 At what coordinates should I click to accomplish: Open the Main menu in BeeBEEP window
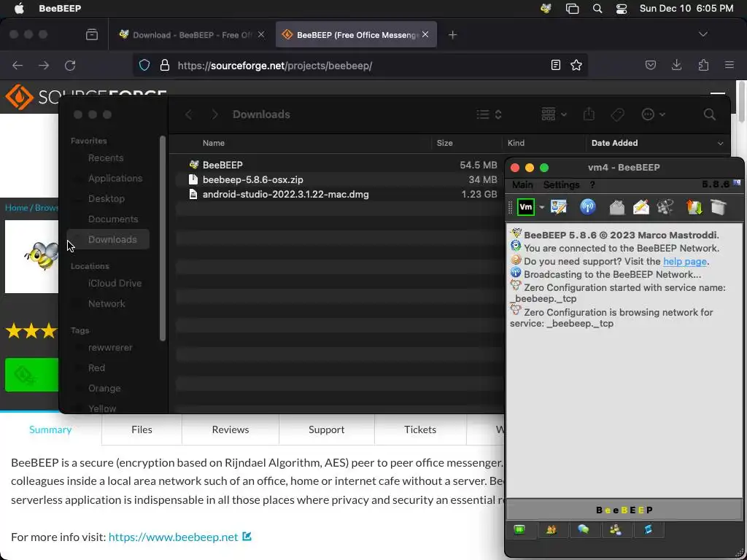point(522,184)
